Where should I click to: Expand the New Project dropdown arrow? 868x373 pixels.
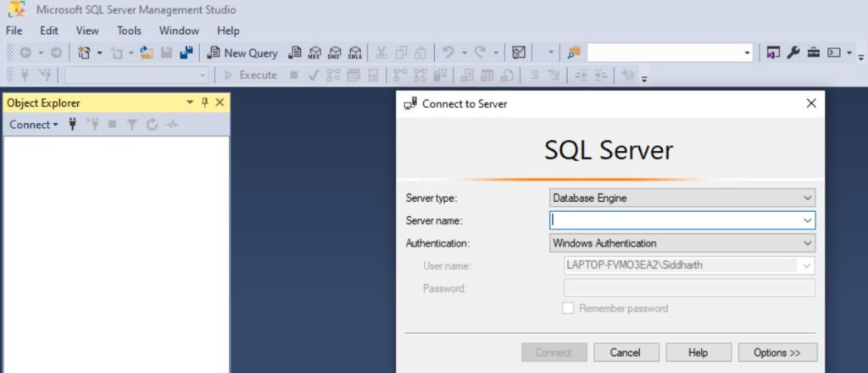click(x=100, y=53)
